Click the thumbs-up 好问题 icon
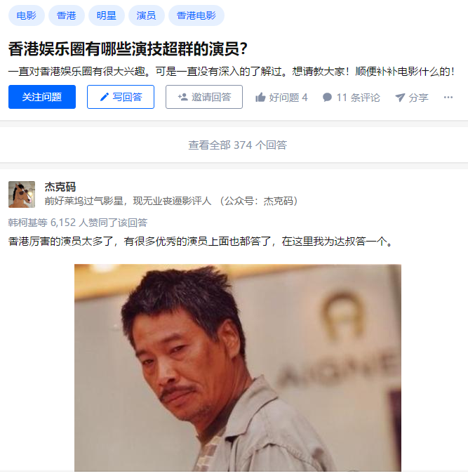468x476 pixels. pos(260,98)
